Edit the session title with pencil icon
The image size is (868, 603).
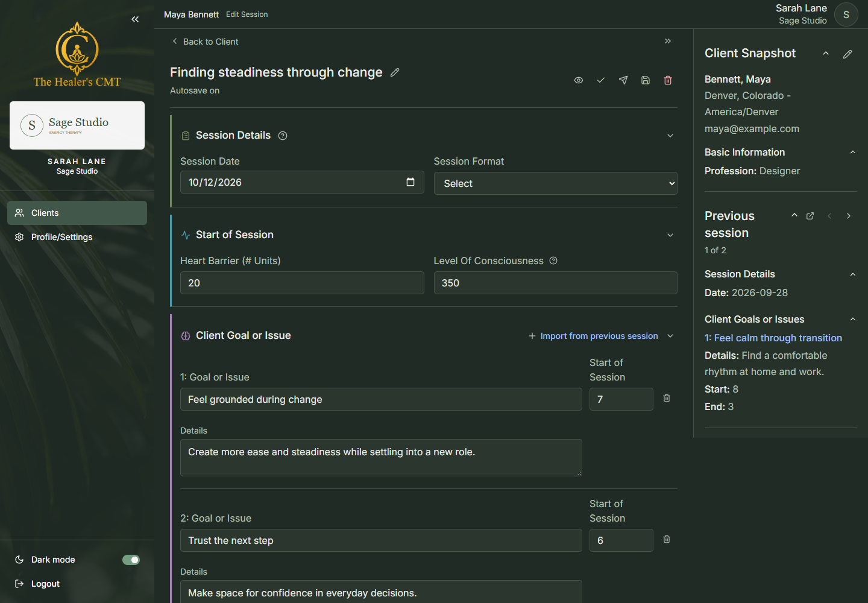click(395, 72)
